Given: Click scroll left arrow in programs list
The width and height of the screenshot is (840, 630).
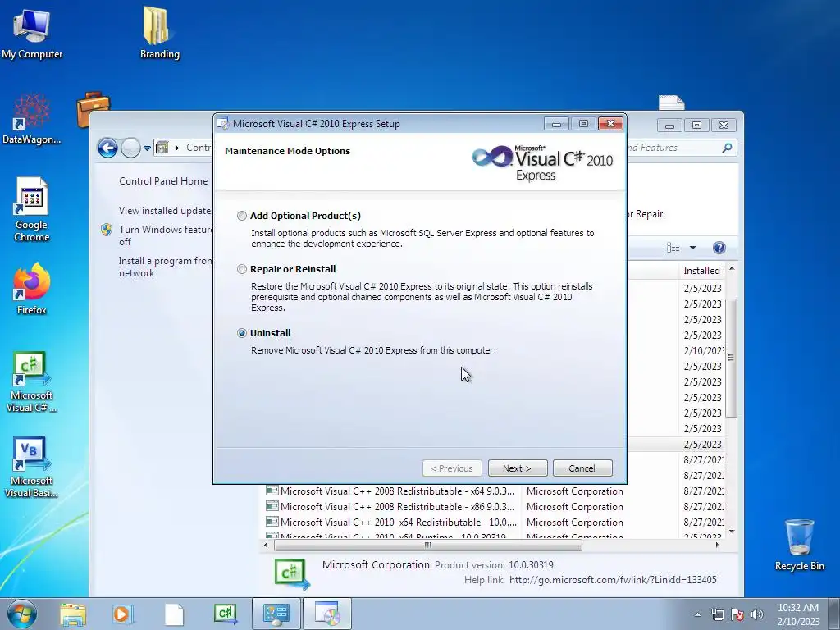Looking at the screenshot, I should click(x=267, y=546).
